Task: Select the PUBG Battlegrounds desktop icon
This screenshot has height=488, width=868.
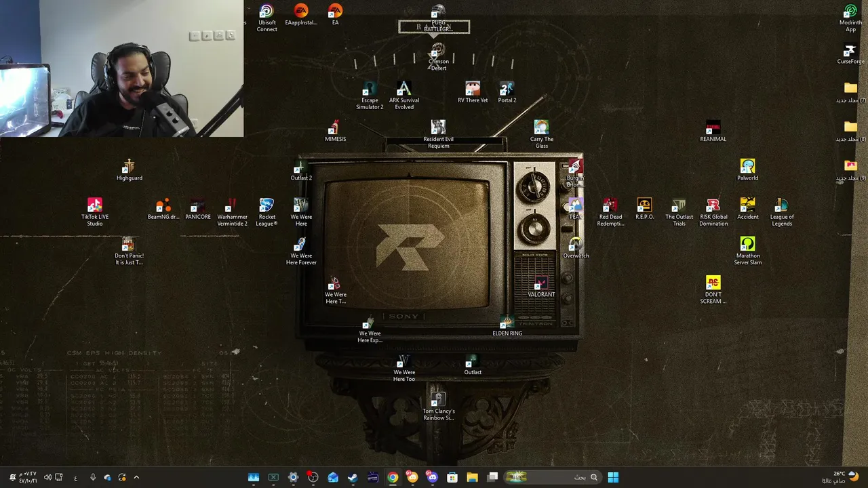Action: tap(438, 18)
